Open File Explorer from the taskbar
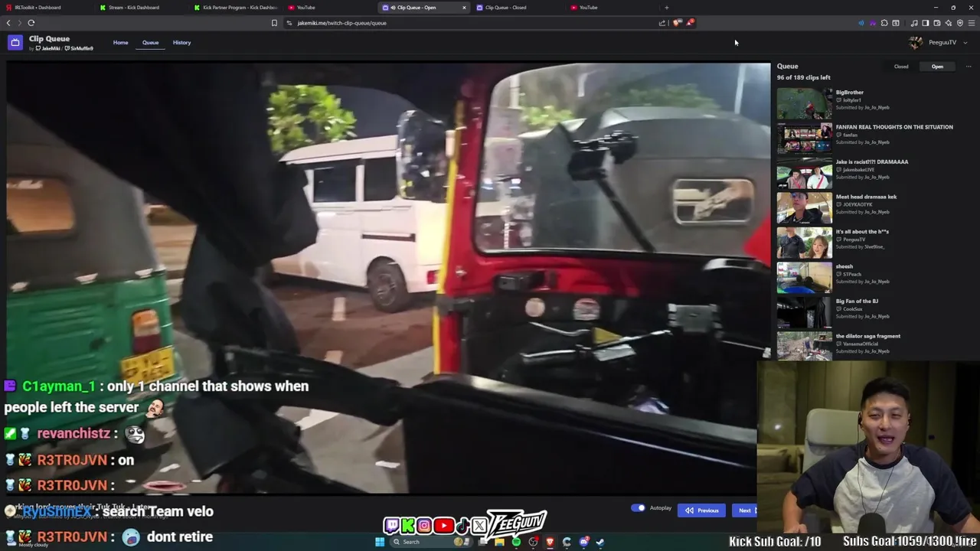Screen dimensions: 980x551 point(499,542)
